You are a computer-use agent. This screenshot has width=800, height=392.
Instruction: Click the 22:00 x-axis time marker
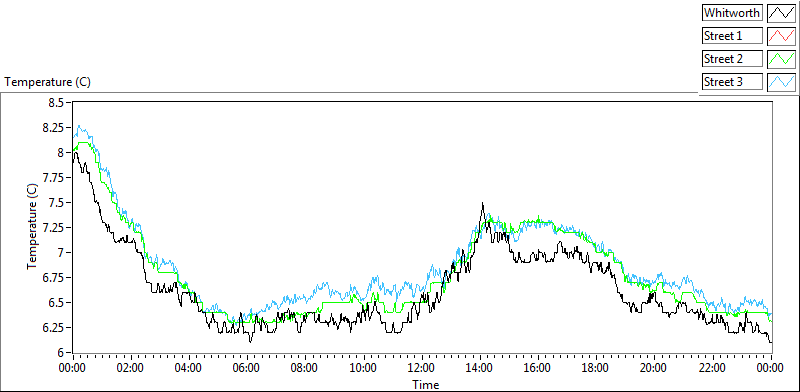(x=713, y=368)
